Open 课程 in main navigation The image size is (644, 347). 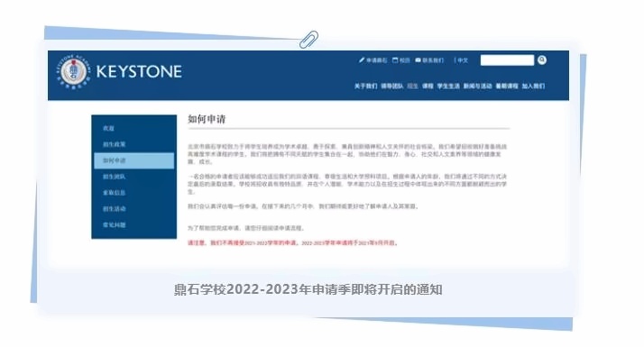pyautogui.click(x=428, y=87)
